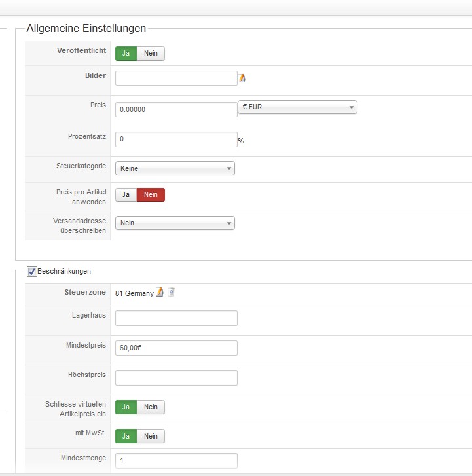
Task: Open the Steuerkategorie dropdown
Action: point(175,168)
